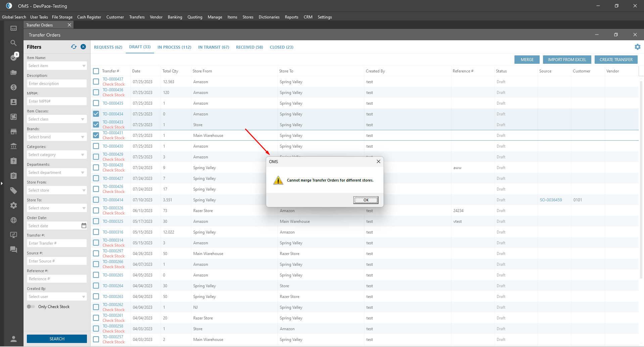Uncheck the TO-0000433 row checkbox

pos(96,125)
